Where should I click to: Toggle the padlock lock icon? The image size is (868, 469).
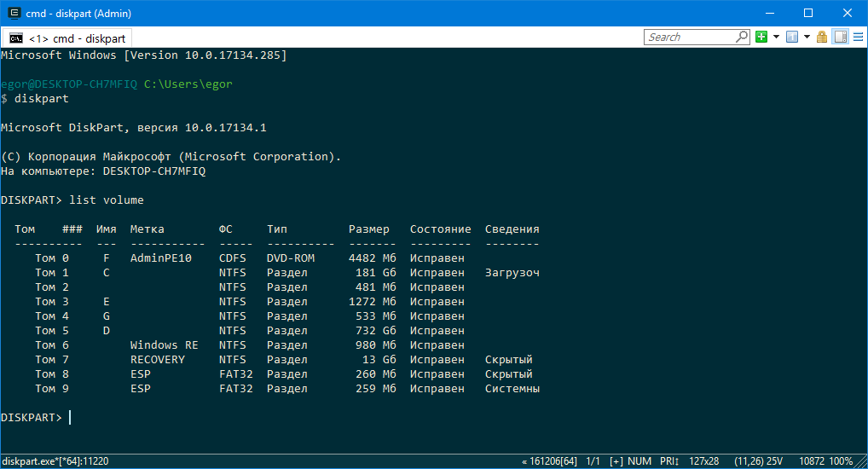tap(822, 38)
